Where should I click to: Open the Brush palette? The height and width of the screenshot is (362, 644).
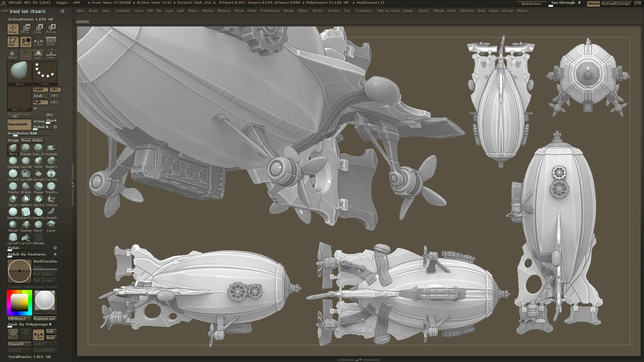pyautogui.click(x=93, y=10)
